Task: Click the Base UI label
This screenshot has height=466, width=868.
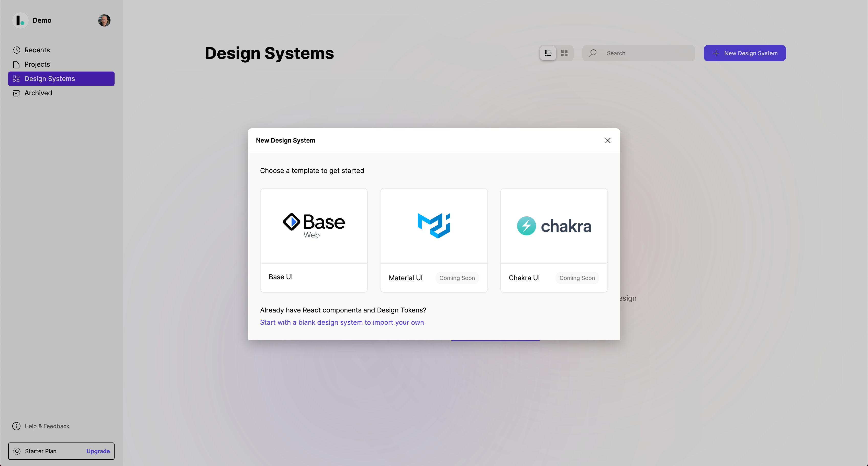Action: [281, 277]
